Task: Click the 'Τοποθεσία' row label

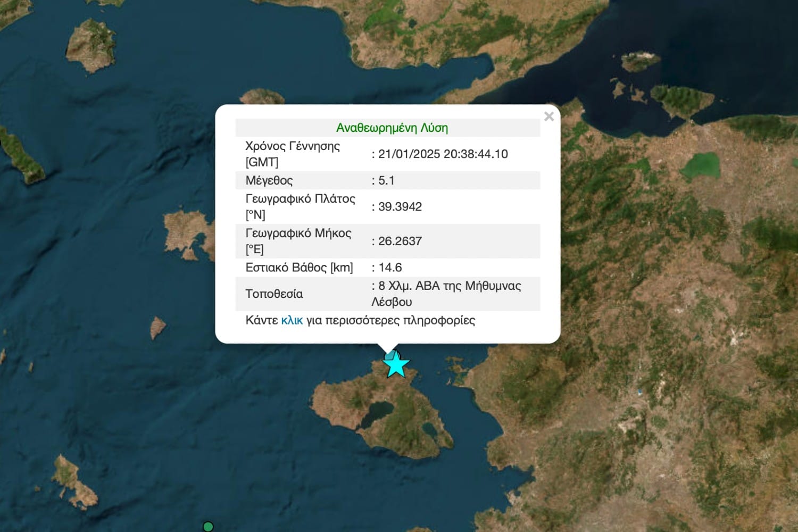Action: pyautogui.click(x=274, y=294)
